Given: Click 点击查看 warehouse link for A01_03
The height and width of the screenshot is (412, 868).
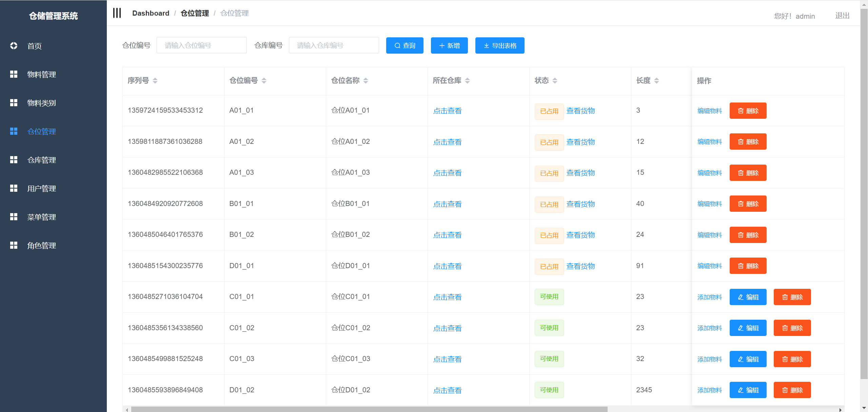Looking at the screenshot, I should click(447, 173).
